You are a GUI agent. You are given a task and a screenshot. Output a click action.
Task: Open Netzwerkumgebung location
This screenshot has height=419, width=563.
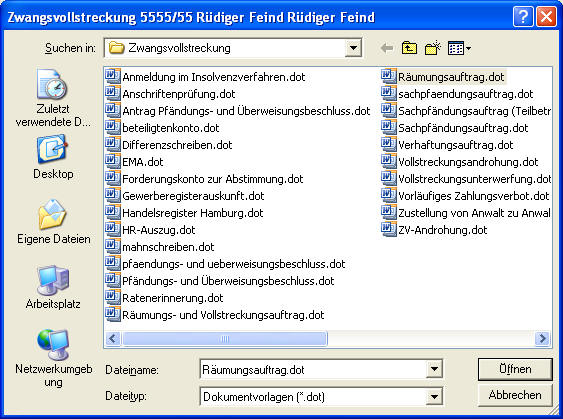point(53,358)
